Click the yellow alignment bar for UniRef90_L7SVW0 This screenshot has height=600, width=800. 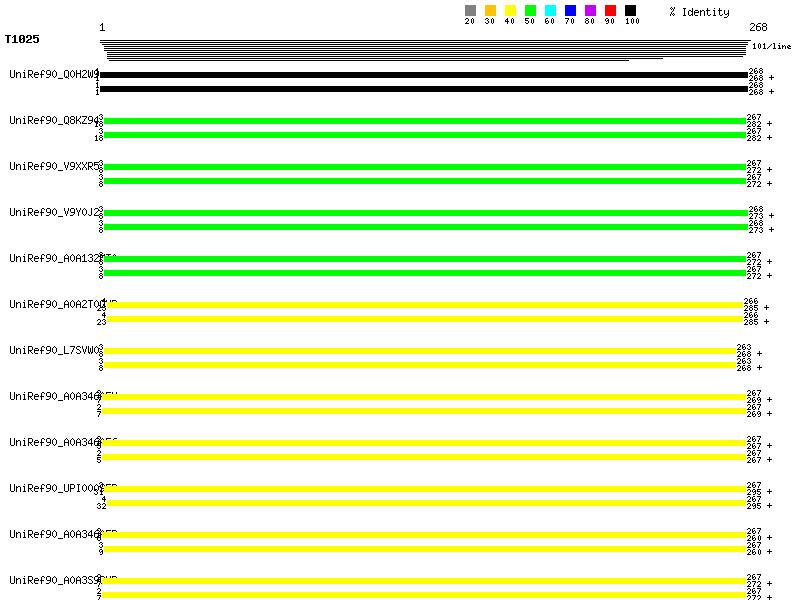[x=418, y=351]
